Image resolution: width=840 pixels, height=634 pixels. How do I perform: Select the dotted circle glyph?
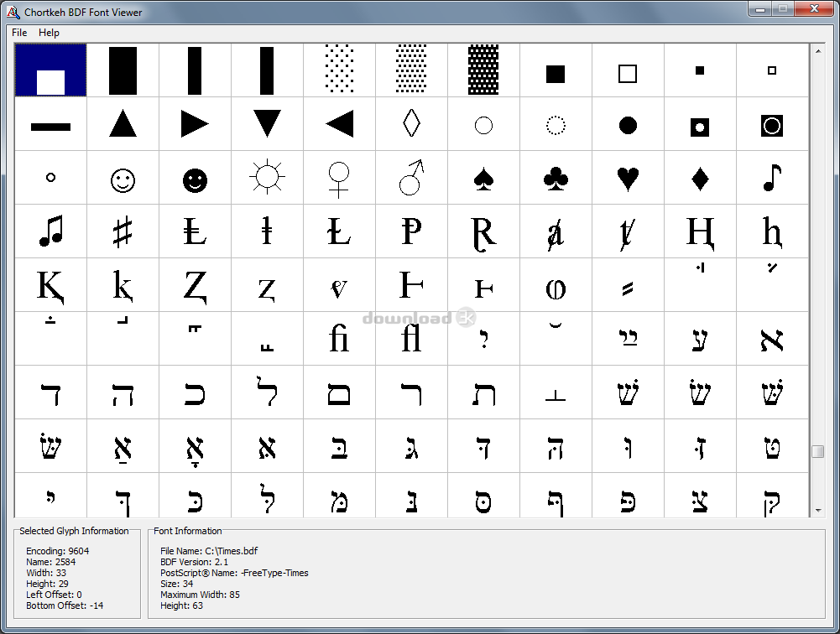(x=556, y=124)
